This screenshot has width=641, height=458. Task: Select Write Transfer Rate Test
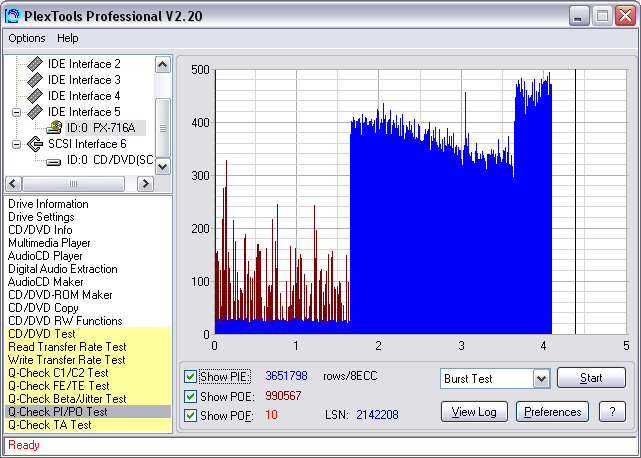[88, 360]
